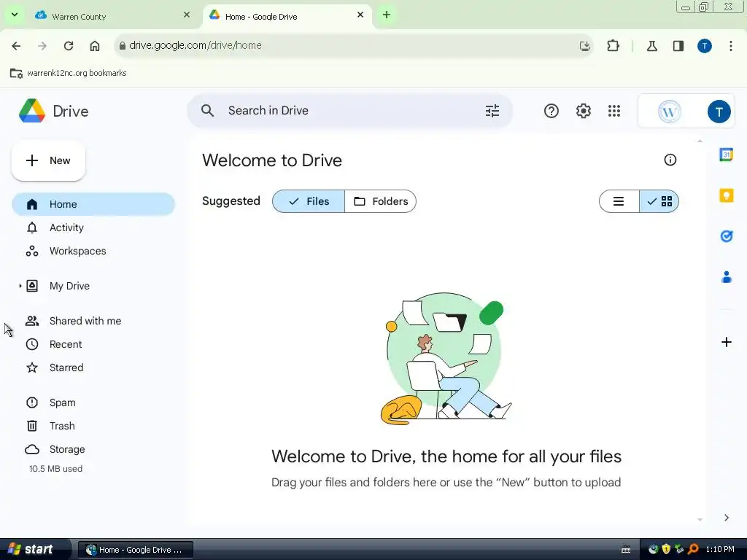Close the Warren County tab
Image resolution: width=747 pixels, height=560 pixels.
tap(187, 15)
